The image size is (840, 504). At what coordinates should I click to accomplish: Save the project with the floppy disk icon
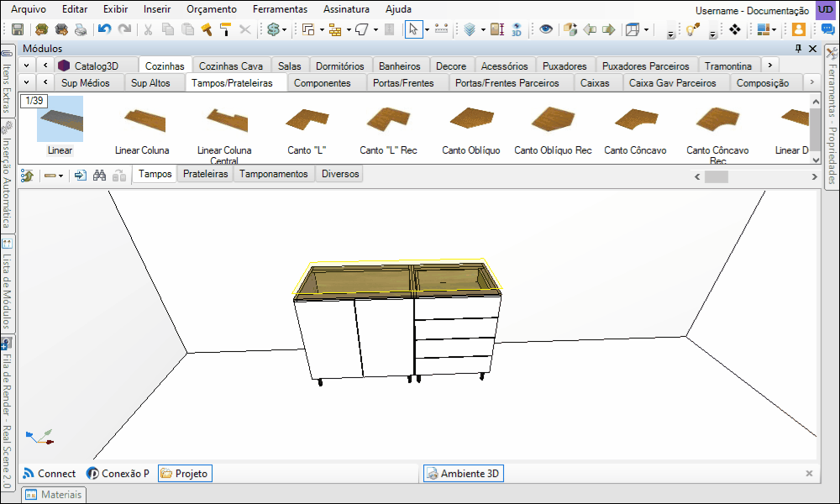pyautogui.click(x=17, y=29)
